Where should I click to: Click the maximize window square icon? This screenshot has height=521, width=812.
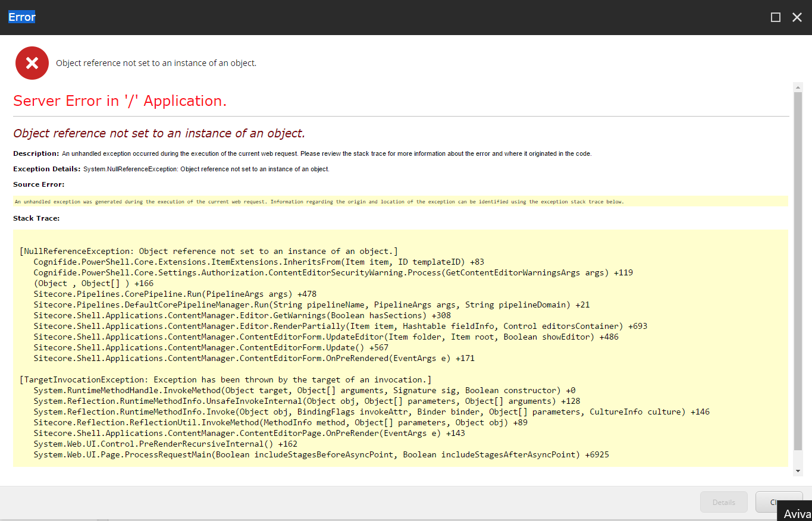(x=775, y=17)
